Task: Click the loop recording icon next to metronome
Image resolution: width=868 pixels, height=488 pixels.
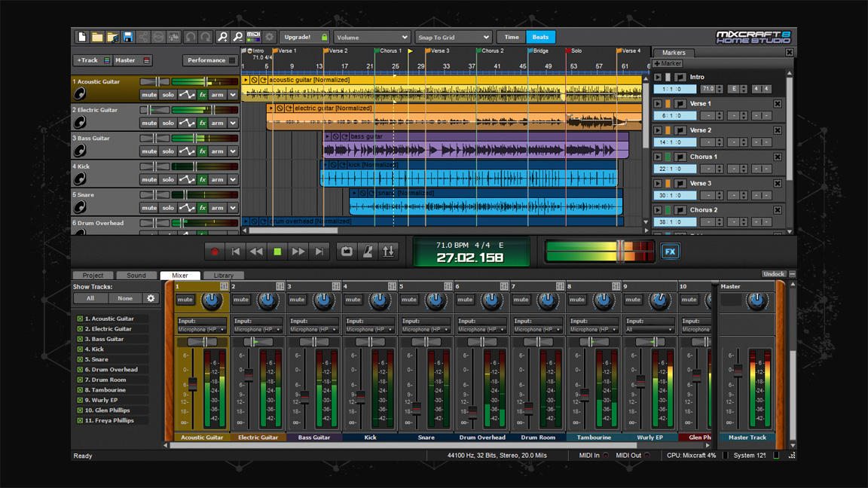Action: click(347, 252)
